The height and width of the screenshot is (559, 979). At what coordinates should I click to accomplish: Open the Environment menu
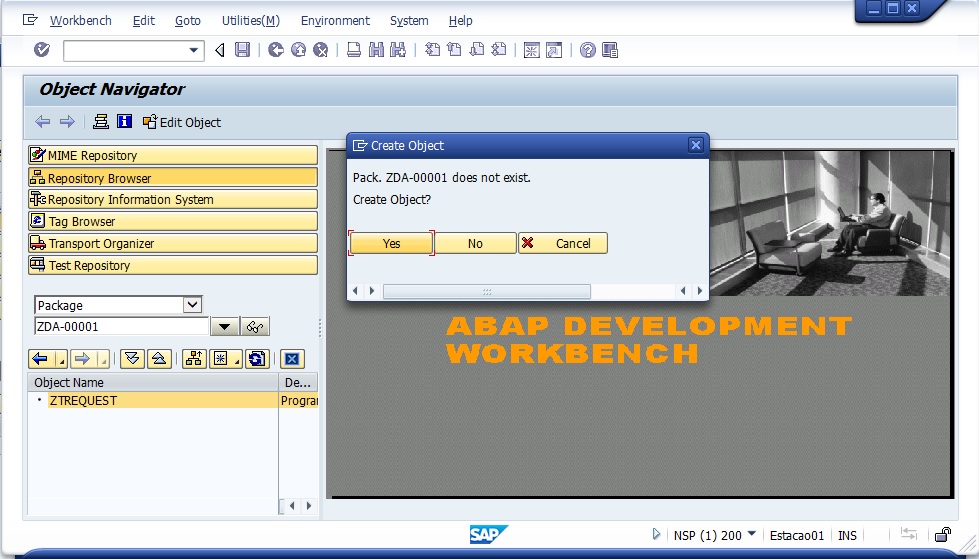tap(335, 20)
